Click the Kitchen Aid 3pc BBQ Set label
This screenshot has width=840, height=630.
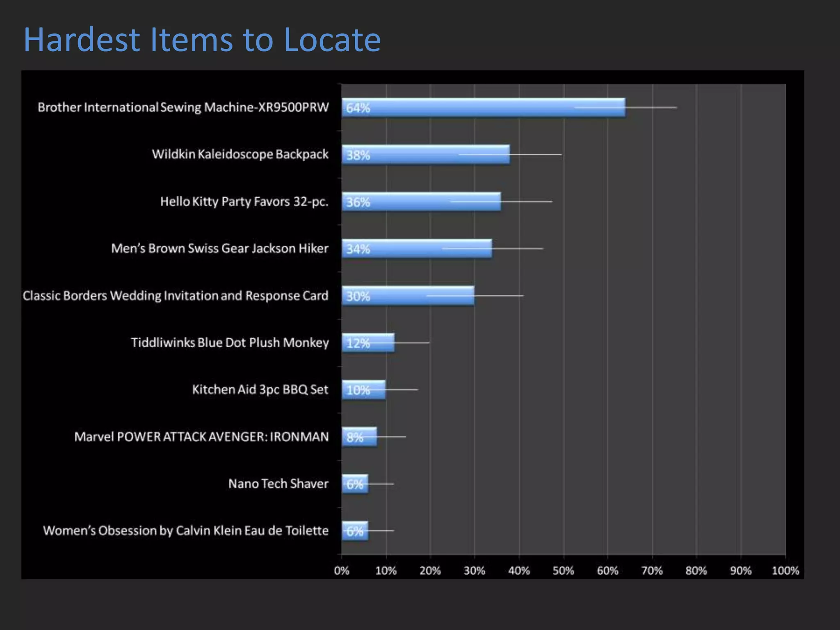pos(260,390)
